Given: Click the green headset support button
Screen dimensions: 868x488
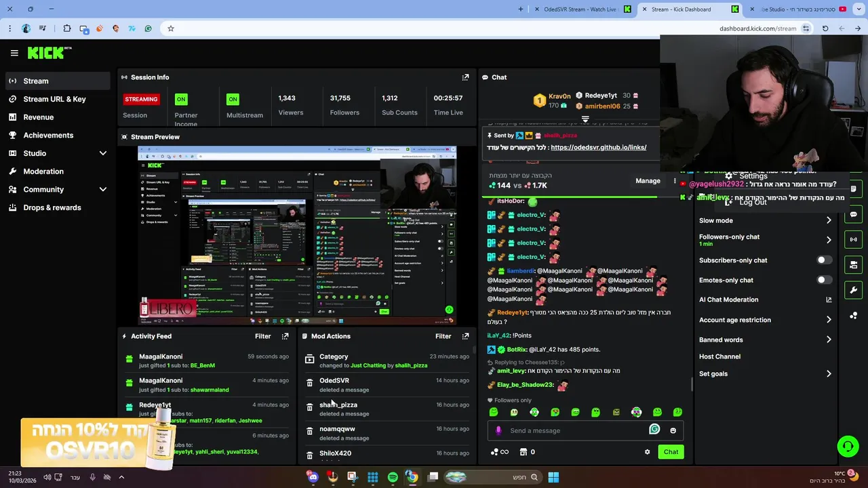Looking at the screenshot, I should pyautogui.click(x=848, y=446).
